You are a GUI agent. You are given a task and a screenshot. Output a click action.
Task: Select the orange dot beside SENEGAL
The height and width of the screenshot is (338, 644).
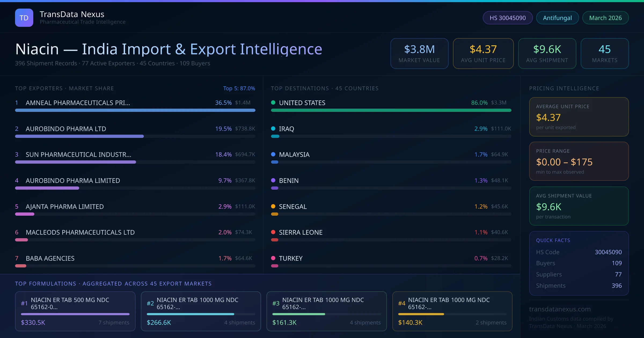coord(273,206)
